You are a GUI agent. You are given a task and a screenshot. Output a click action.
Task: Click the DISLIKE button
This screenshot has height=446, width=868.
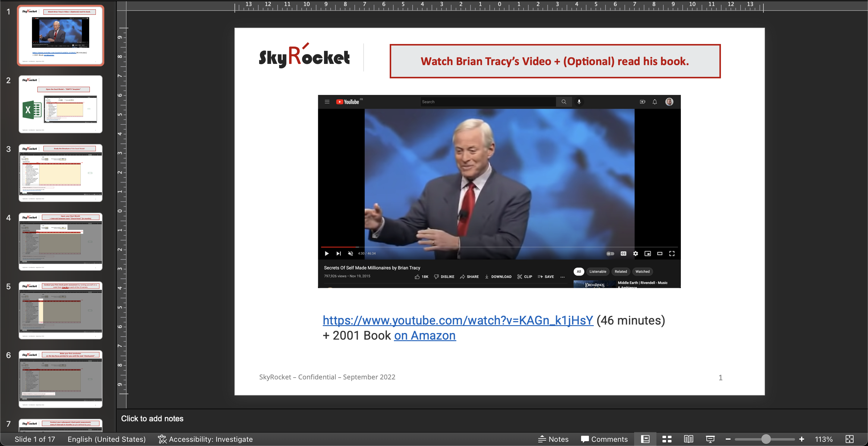click(444, 277)
